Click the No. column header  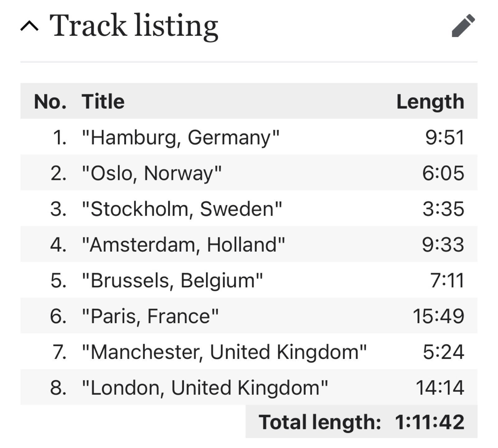(50, 101)
